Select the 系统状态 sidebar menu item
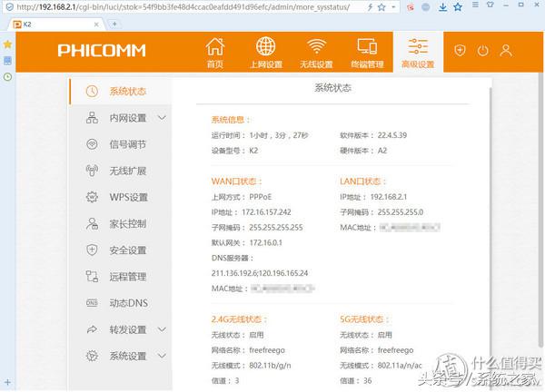545x392 pixels. (x=121, y=92)
